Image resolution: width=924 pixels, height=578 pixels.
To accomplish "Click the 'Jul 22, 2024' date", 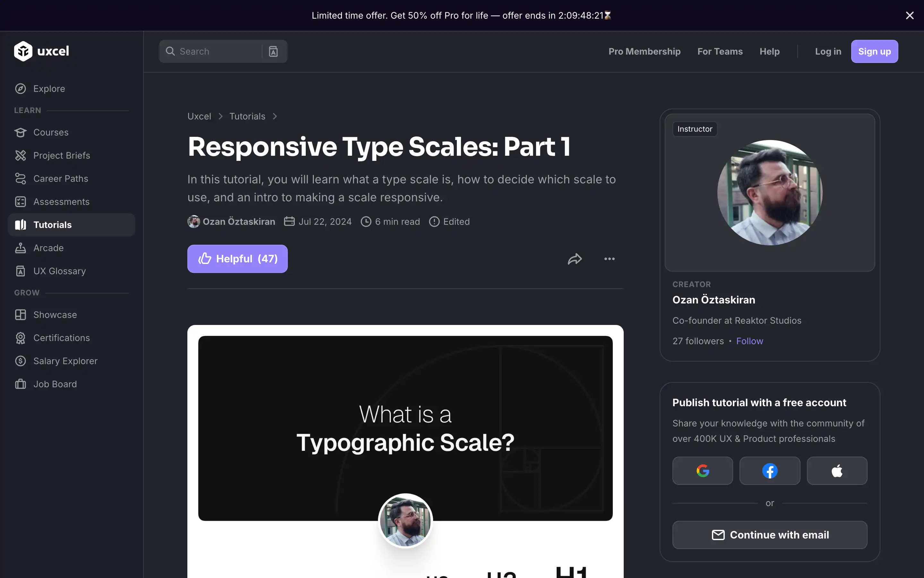I will point(325,222).
